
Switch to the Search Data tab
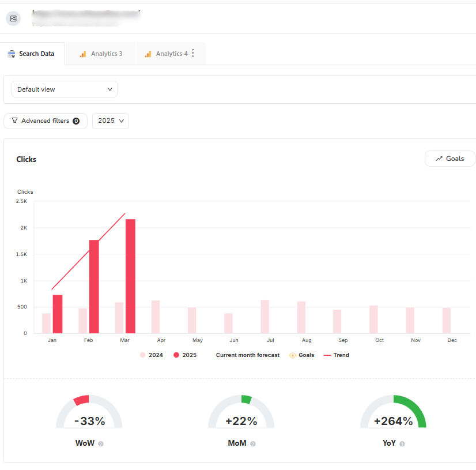[x=32, y=54]
